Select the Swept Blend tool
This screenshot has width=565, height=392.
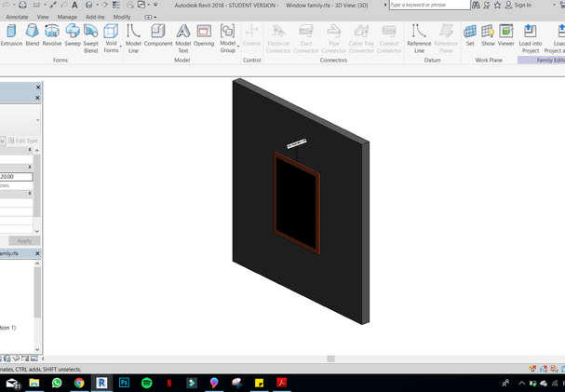coord(91,38)
